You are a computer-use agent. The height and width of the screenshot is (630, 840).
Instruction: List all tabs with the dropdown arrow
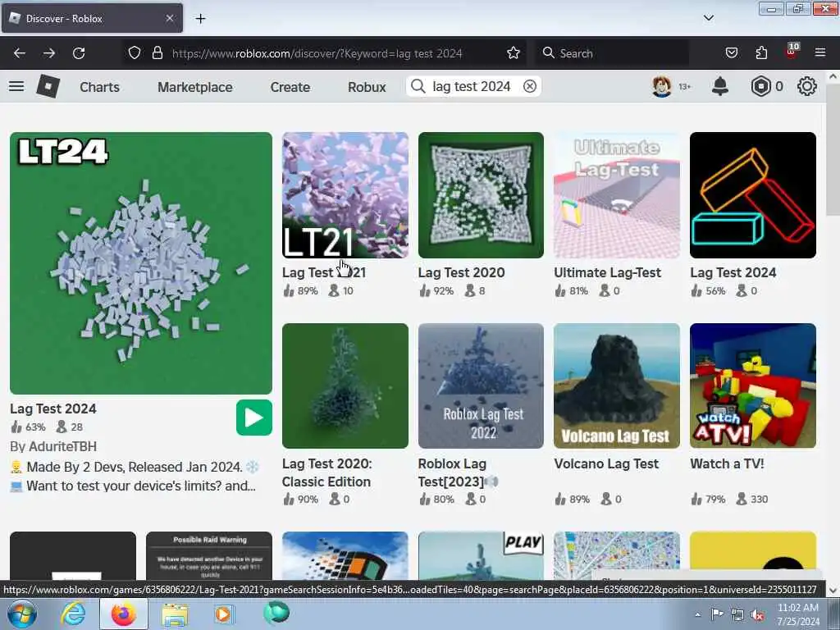[708, 18]
